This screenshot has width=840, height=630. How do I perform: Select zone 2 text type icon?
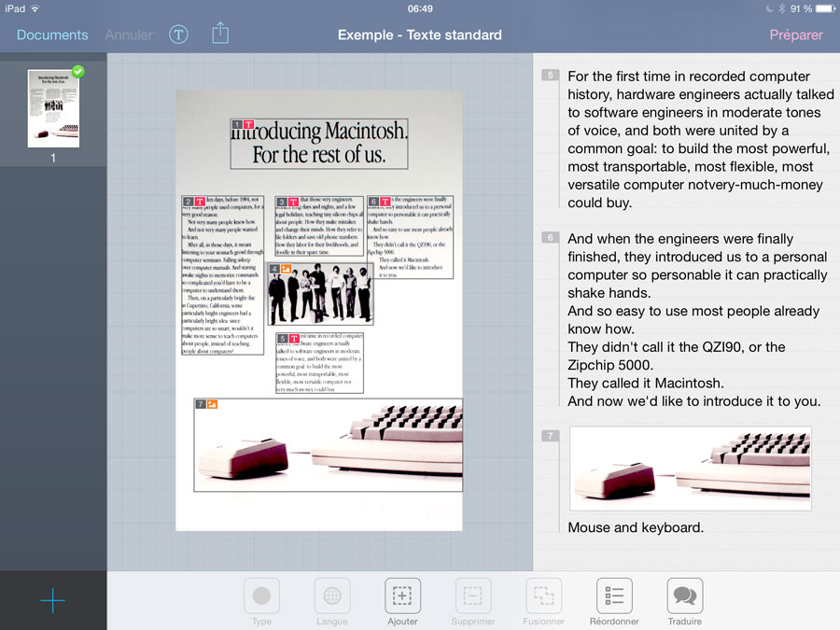tap(200, 202)
